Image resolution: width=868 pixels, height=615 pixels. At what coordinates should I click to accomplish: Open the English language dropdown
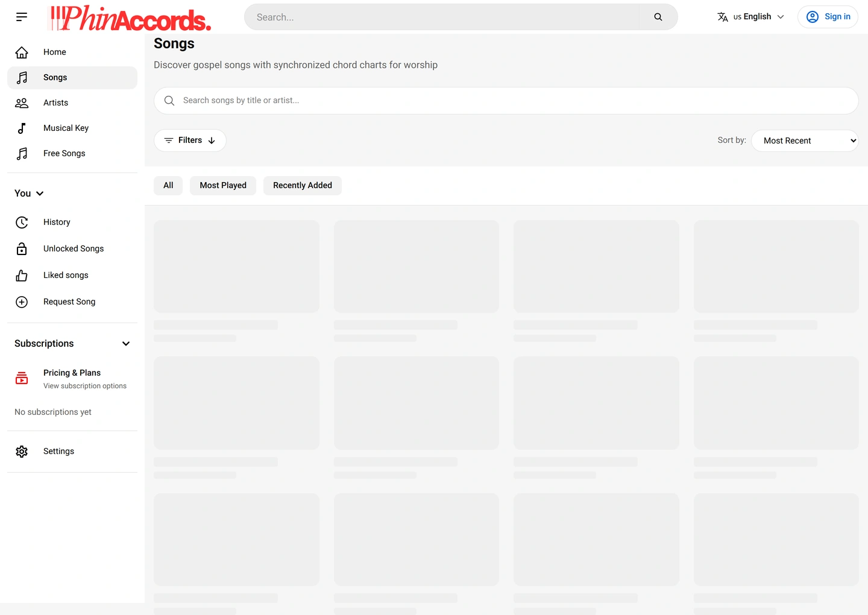point(751,17)
